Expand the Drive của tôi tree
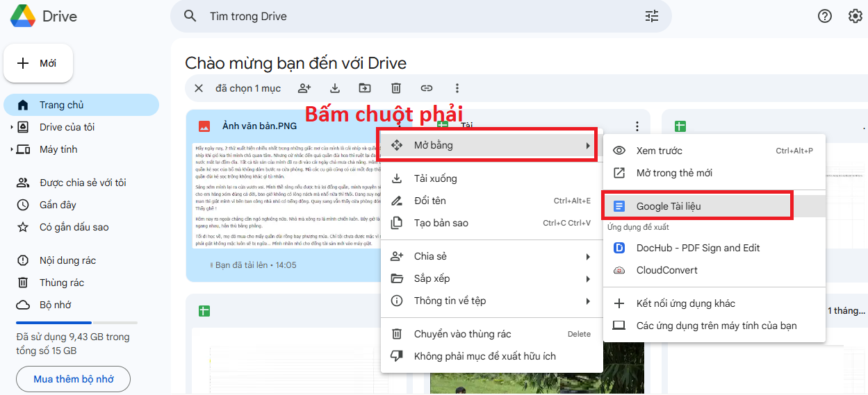 [x=11, y=127]
